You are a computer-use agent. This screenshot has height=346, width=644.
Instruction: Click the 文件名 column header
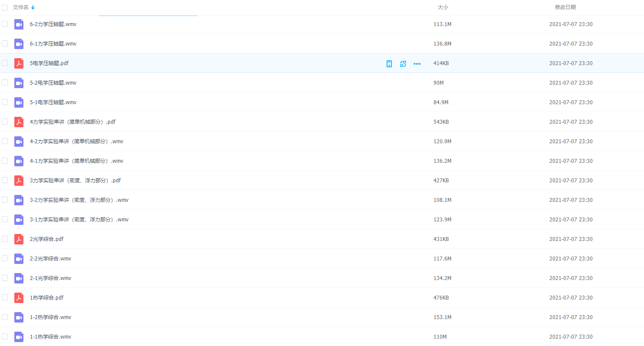coord(20,7)
